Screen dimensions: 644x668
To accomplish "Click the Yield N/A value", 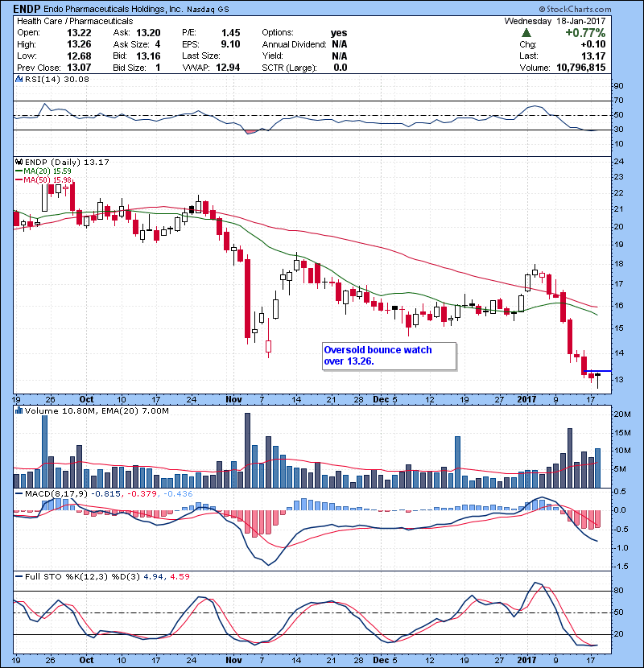I will (x=339, y=56).
